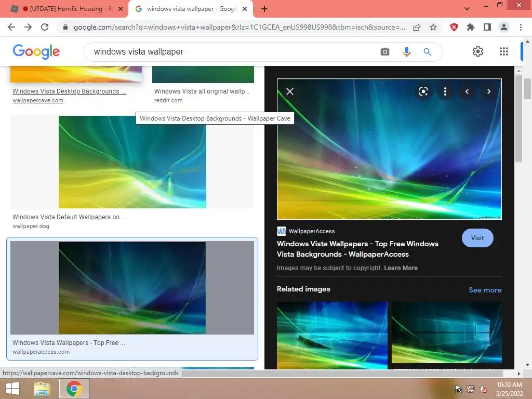
Task: Click the muted volume tray icon
Action: 483,389
